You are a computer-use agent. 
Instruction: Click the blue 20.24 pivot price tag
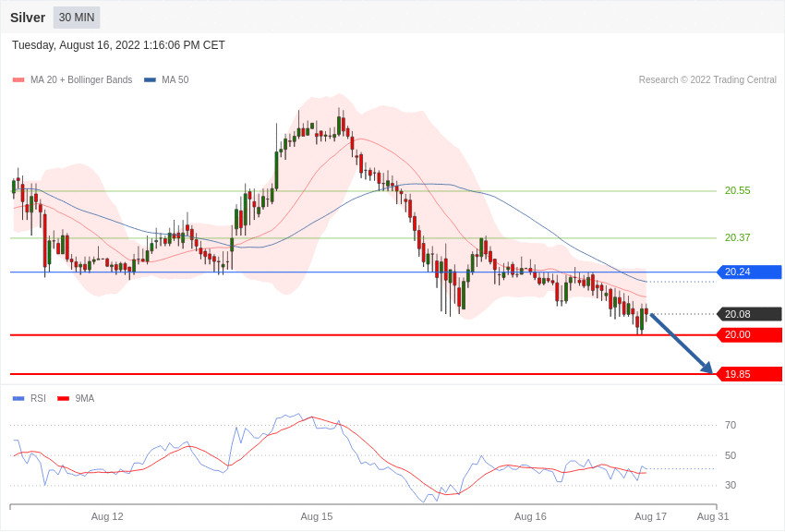[x=749, y=272]
